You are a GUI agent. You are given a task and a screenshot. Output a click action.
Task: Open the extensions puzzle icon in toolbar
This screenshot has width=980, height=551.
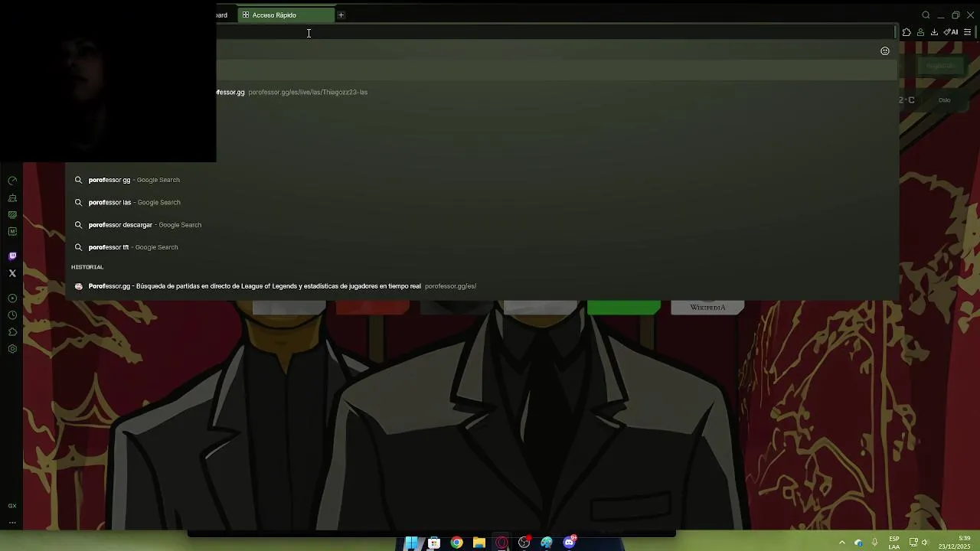(x=906, y=32)
